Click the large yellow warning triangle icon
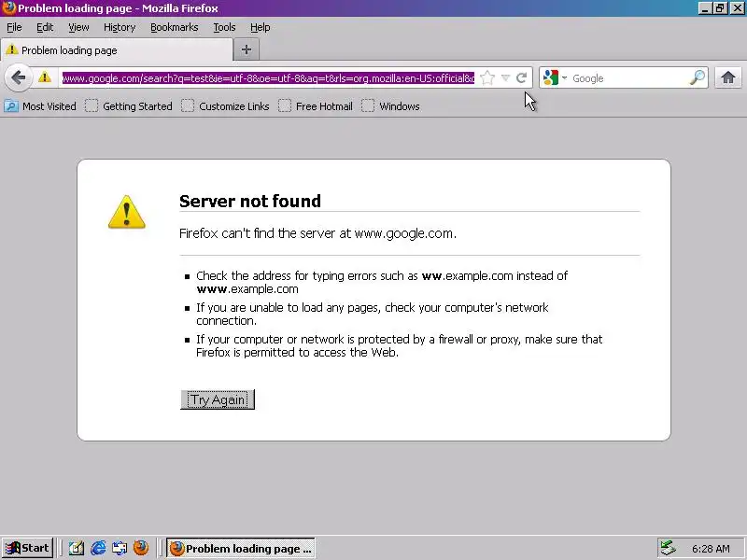Viewport: 747px width, 560px height. pyautogui.click(x=127, y=212)
